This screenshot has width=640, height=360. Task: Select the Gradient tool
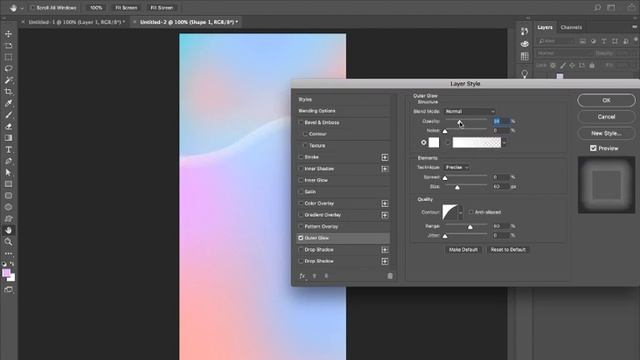coord(8,138)
